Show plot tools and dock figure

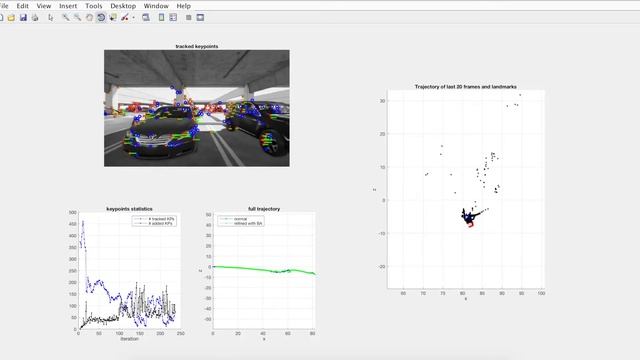click(x=200, y=18)
